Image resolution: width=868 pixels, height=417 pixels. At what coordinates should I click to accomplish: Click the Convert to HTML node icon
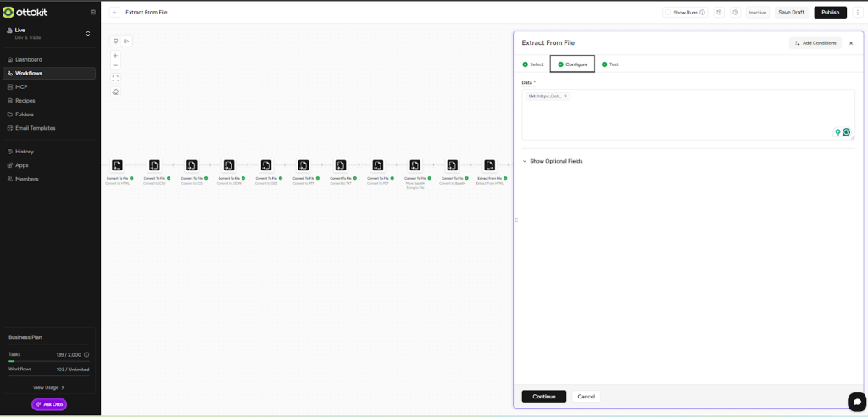117,165
